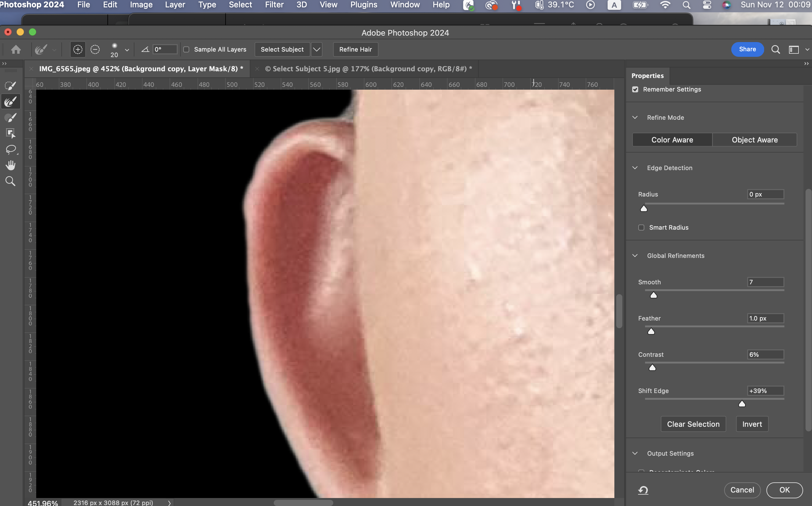
Task: Select the Hand tool
Action: 10,165
